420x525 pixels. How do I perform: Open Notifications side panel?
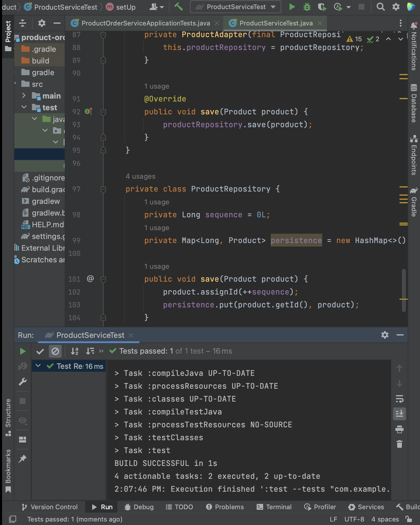(x=414, y=46)
